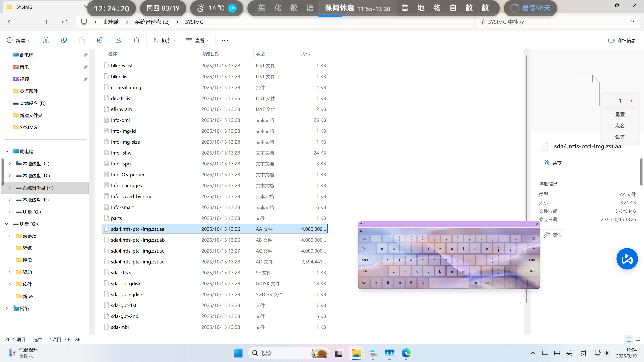The height and width of the screenshot is (362, 644).
Task: Click plus stepper in roll-call widget
Action: pyautogui.click(x=631, y=101)
